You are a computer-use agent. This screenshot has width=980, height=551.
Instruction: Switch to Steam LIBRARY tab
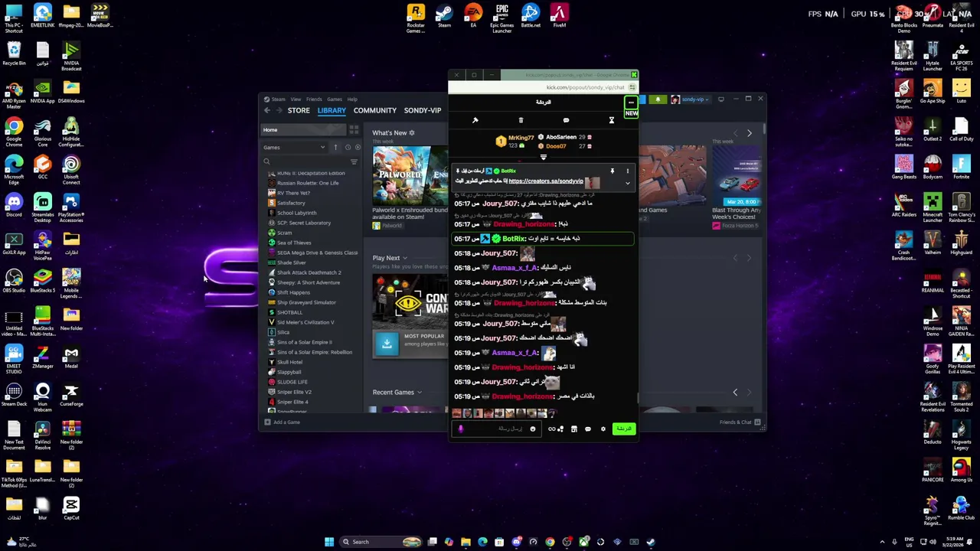332,110
